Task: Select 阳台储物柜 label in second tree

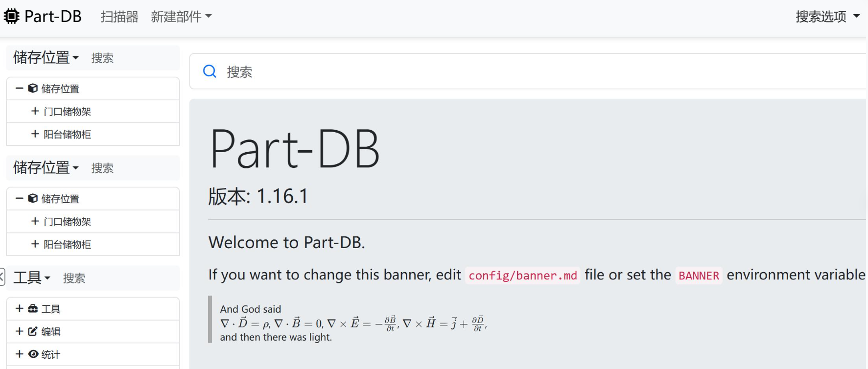Action: click(x=68, y=245)
